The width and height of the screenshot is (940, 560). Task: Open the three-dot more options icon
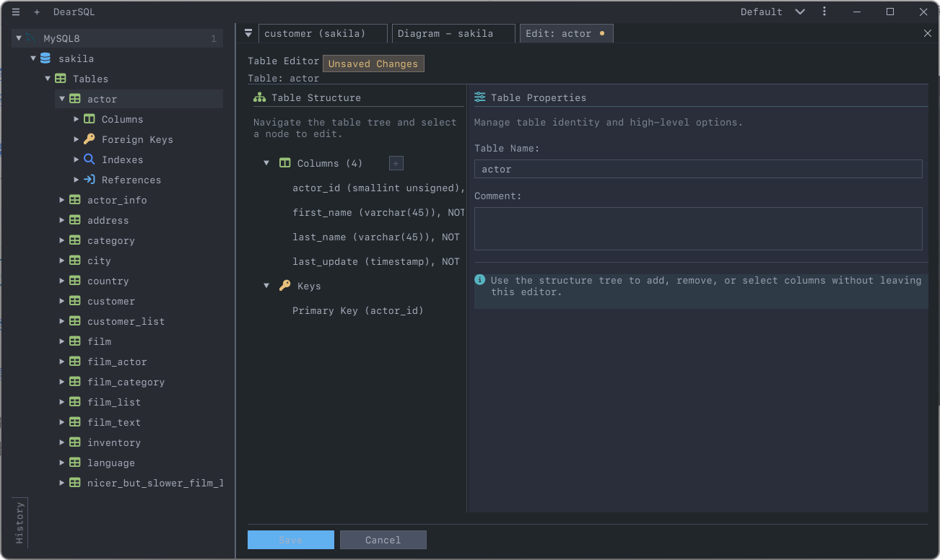point(824,12)
